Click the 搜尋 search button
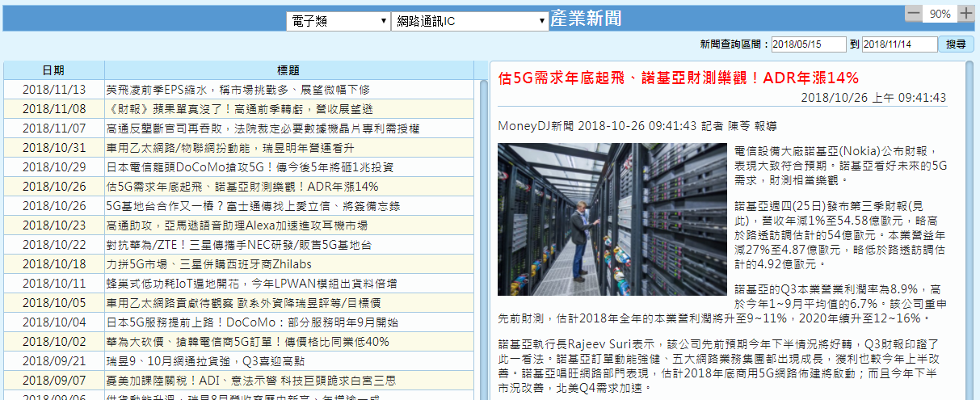The height and width of the screenshot is (400, 980). [955, 44]
